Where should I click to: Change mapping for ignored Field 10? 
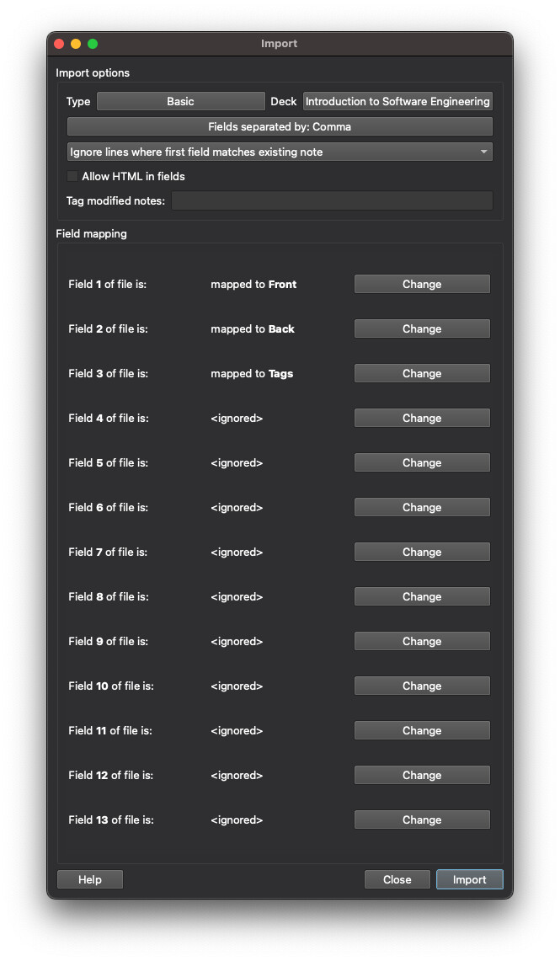coord(422,686)
